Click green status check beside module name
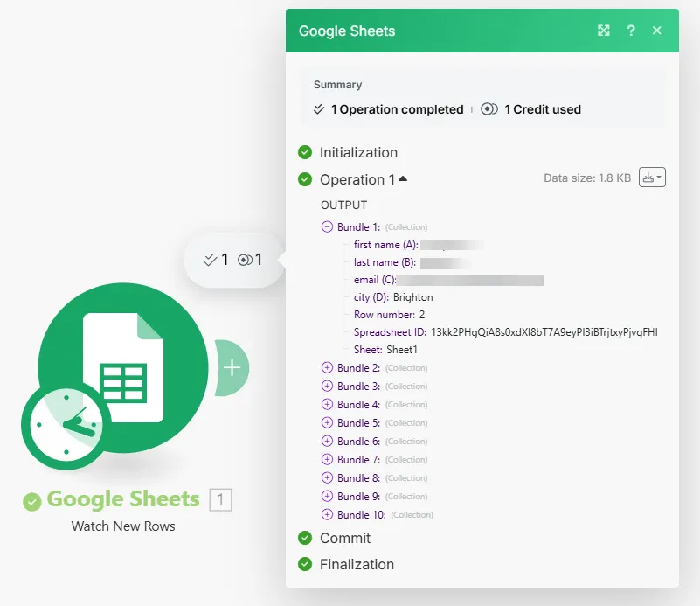700x606 pixels. [x=32, y=501]
